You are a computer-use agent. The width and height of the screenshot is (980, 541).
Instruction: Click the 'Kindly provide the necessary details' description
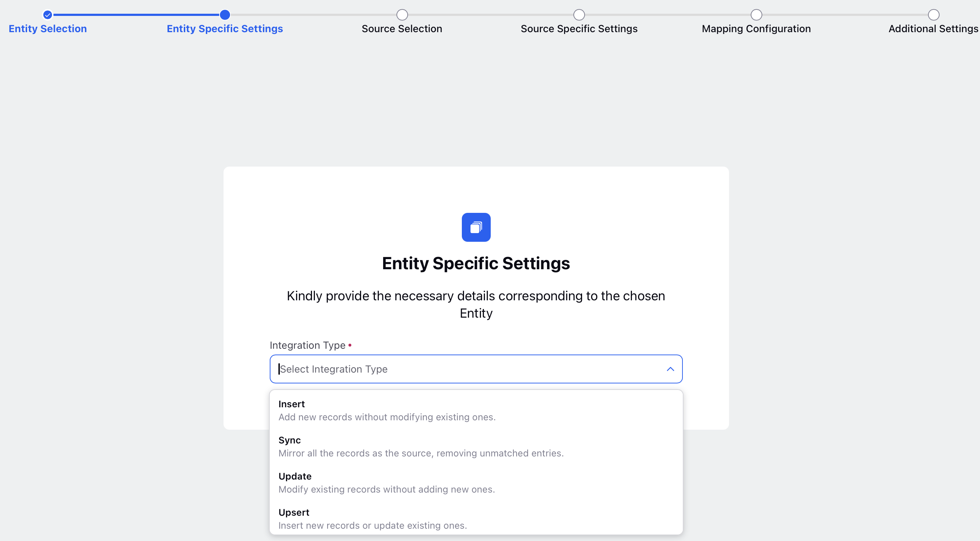pyautogui.click(x=476, y=304)
